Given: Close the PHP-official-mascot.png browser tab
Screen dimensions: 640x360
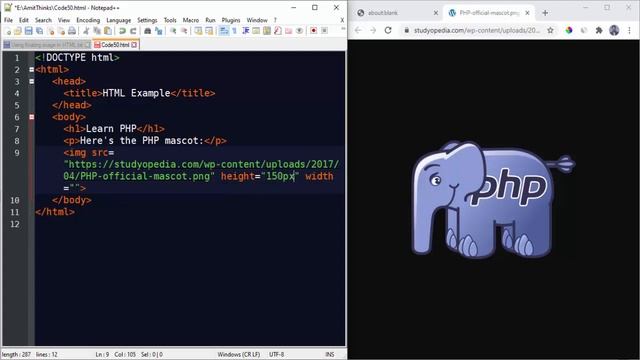Looking at the screenshot, I should point(527,13).
